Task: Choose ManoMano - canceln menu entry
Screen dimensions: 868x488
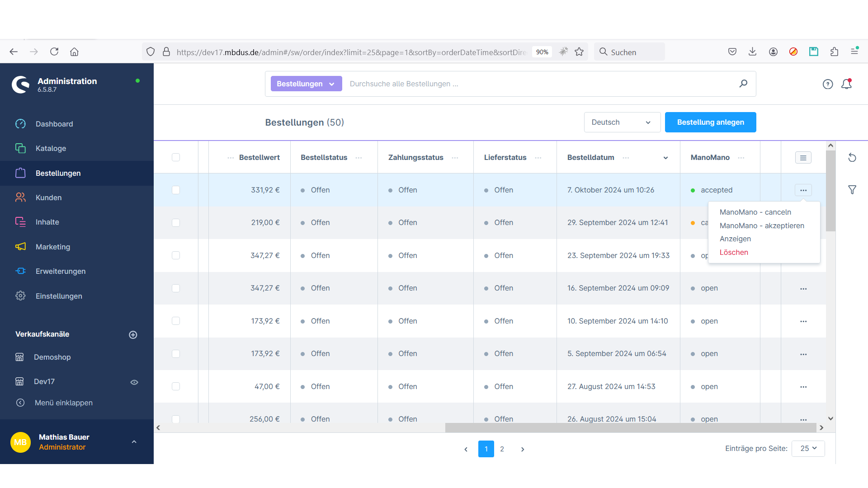Action: 755,212
